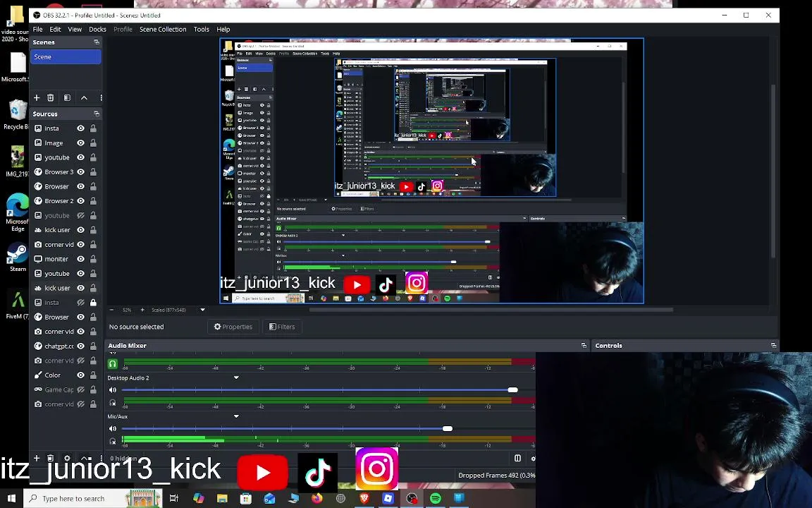The width and height of the screenshot is (812, 508).
Task: Click the green headphones monitoring icon
Action: (112, 364)
